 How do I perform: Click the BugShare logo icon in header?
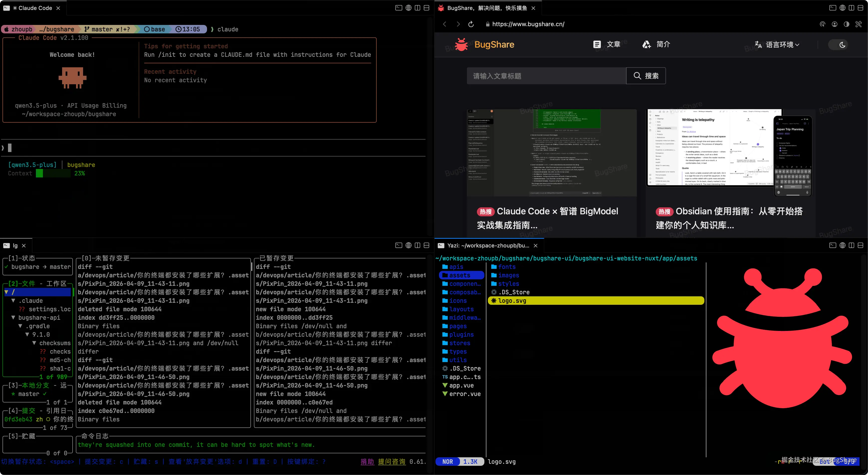[461, 44]
